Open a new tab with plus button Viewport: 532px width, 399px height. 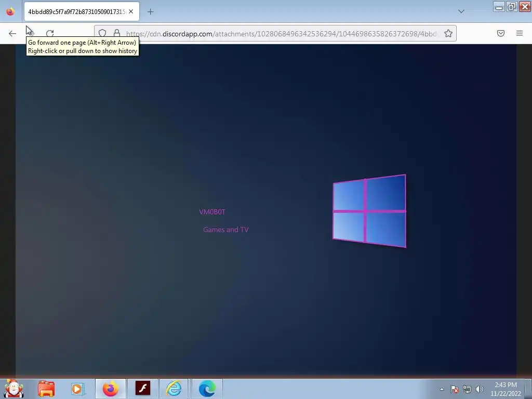tap(150, 12)
